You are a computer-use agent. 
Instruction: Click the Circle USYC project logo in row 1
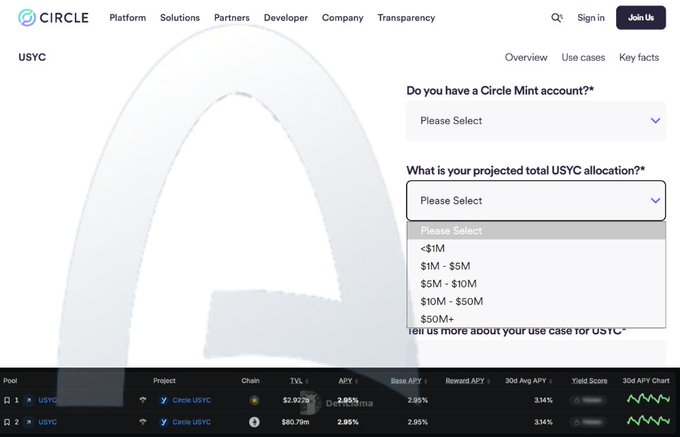click(x=163, y=400)
